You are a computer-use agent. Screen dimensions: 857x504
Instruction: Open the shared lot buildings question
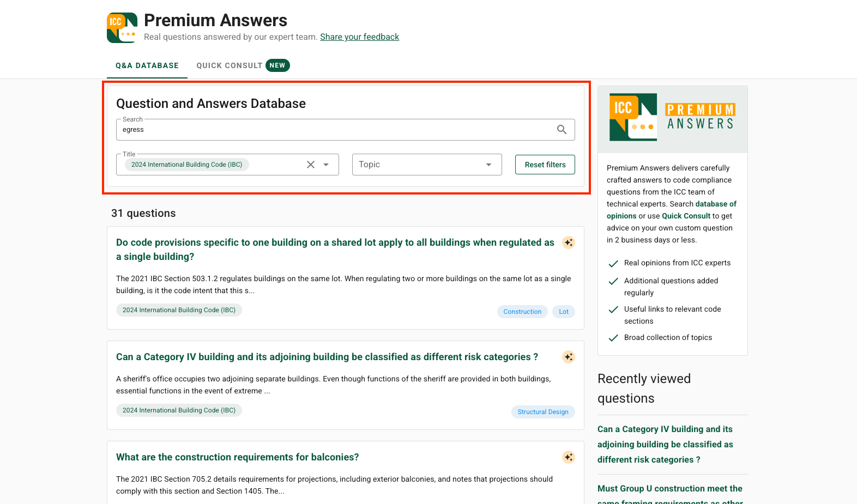(x=335, y=250)
